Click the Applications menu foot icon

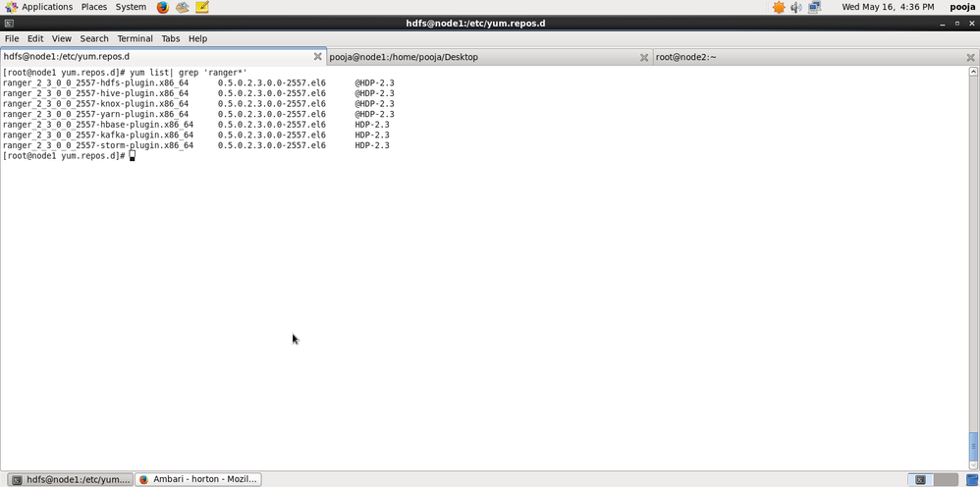coord(11,8)
